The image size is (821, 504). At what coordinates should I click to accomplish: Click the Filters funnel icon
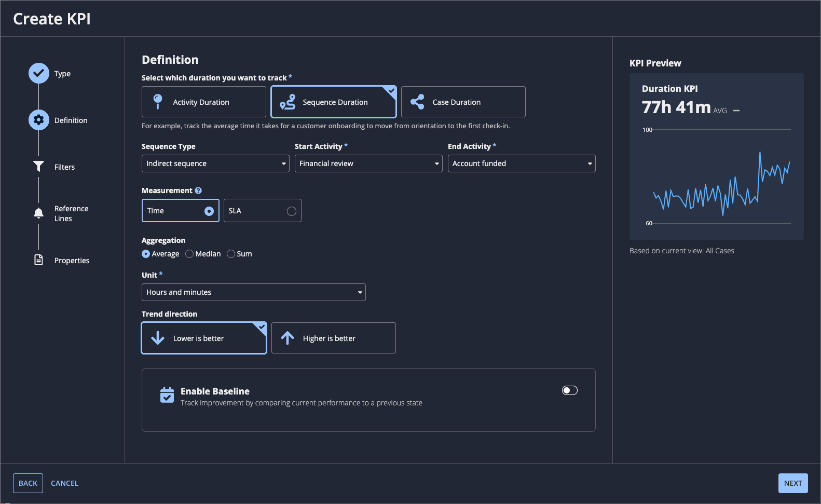click(38, 166)
